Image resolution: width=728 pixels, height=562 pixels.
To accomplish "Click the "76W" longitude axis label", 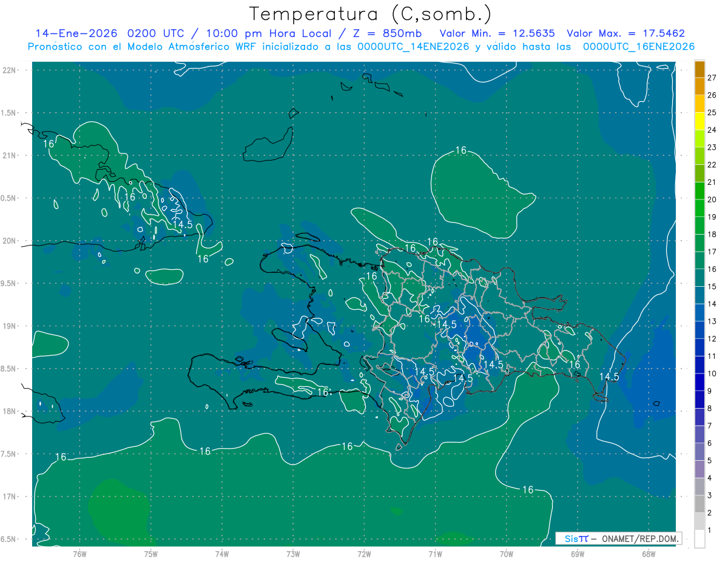I will coord(79,554).
